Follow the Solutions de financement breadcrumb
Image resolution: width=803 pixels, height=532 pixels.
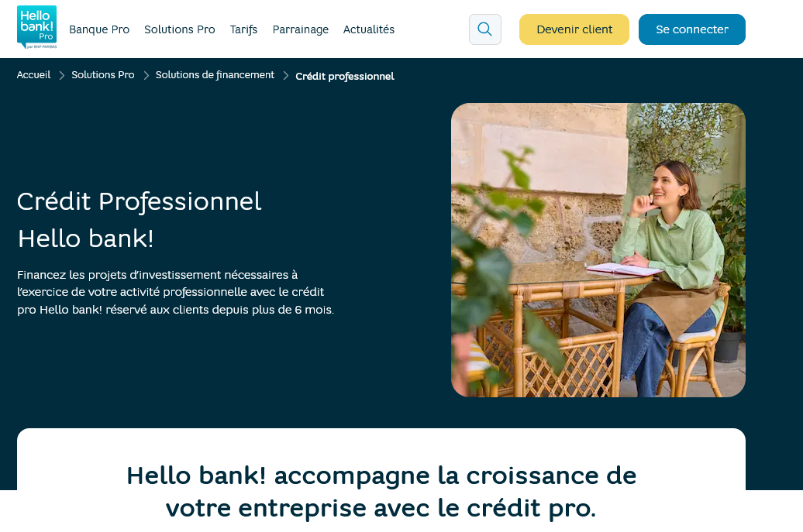coord(215,75)
